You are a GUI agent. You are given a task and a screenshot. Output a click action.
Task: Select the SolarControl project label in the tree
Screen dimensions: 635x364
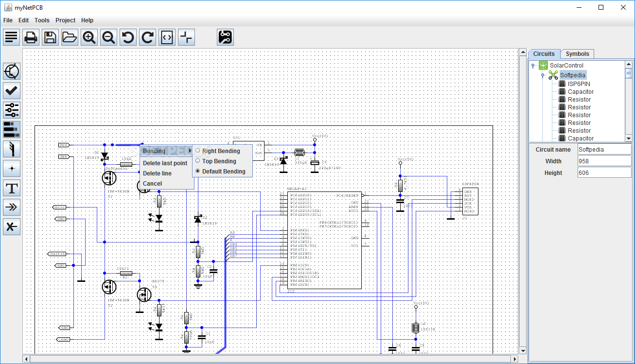(566, 66)
